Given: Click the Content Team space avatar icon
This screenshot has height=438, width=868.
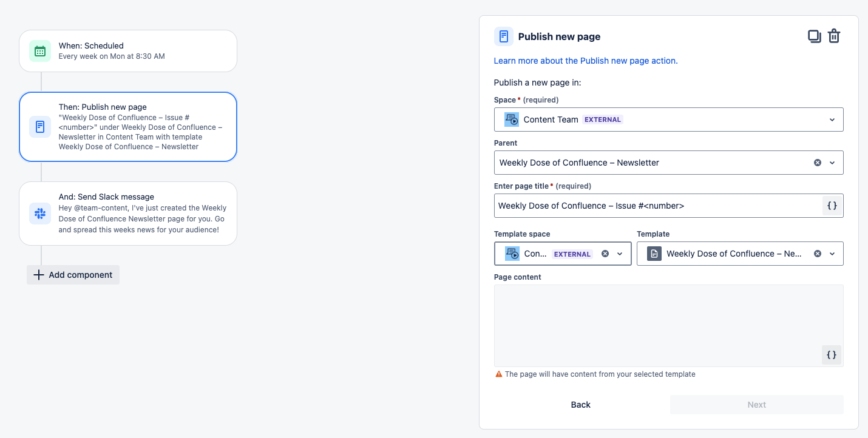Looking at the screenshot, I should (x=512, y=120).
